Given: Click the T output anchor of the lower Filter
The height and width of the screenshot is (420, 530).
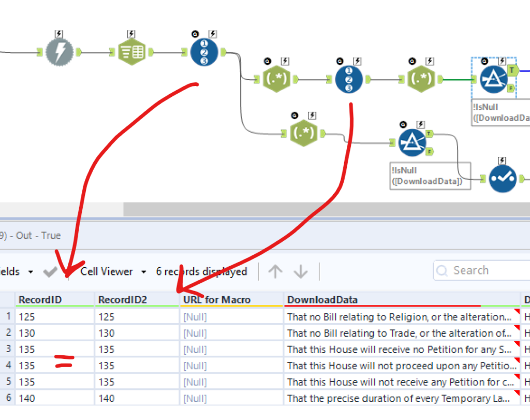Looking at the screenshot, I should click(429, 134).
